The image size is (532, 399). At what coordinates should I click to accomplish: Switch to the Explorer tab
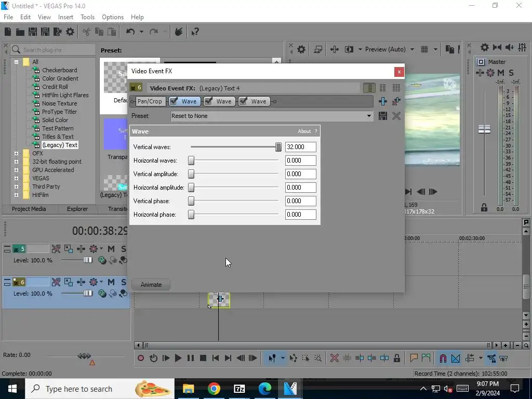(77, 209)
